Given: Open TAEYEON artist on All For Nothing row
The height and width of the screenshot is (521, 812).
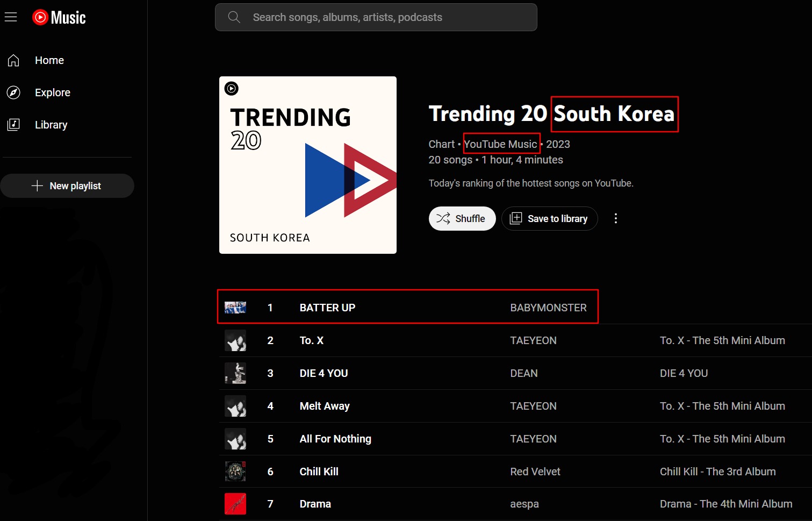Looking at the screenshot, I should click(x=533, y=439).
